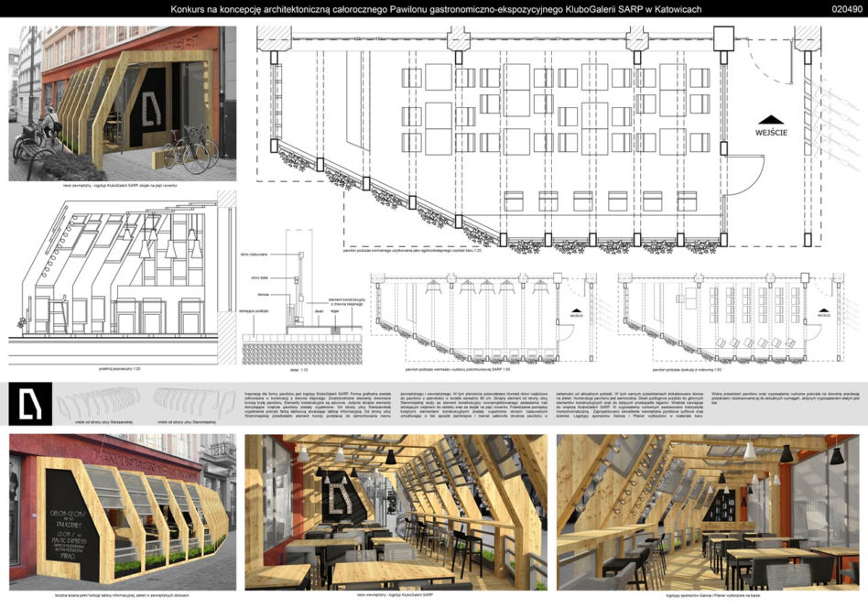This screenshot has height=608, width=868.
Task: Open the exterior street rendering with bicycles
Action: pos(123,103)
